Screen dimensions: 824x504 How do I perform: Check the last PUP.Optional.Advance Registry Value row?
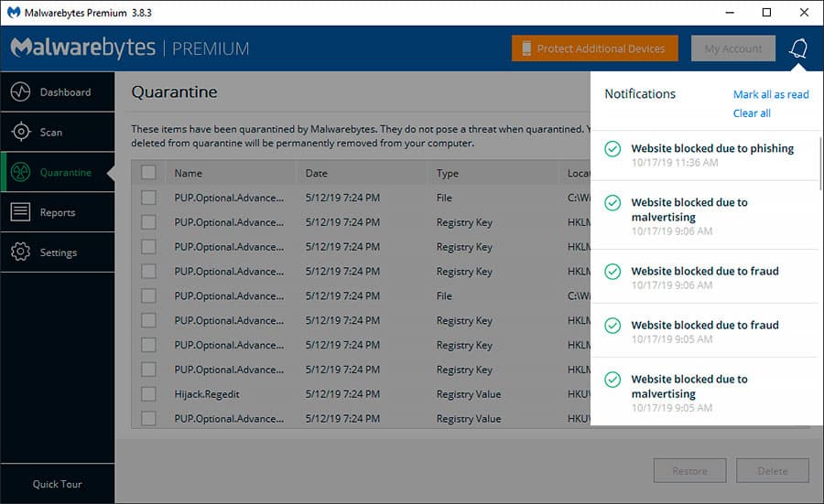point(148,418)
